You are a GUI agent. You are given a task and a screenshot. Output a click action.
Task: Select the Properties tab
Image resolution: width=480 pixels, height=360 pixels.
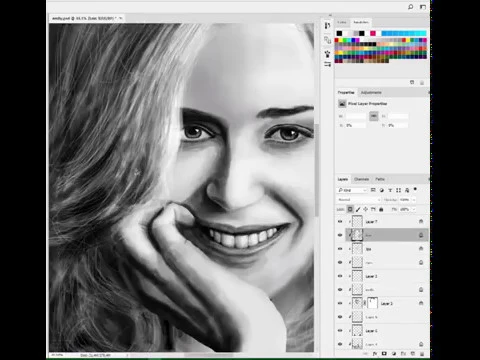tap(346, 92)
